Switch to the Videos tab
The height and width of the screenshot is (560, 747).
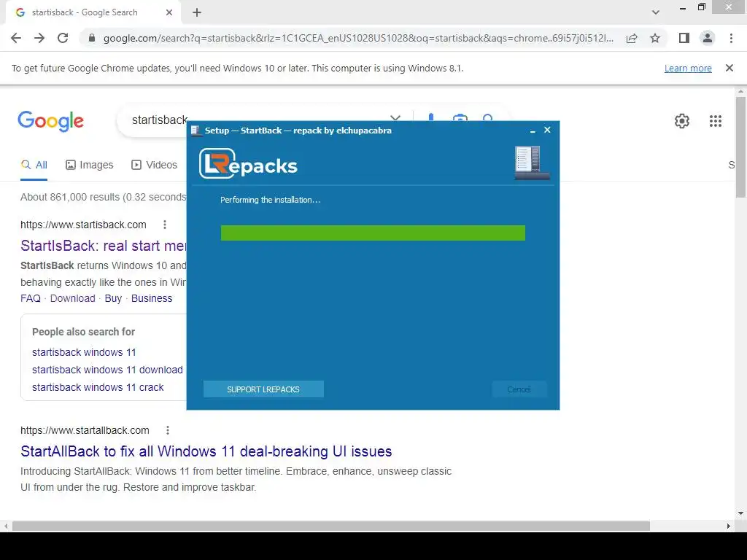tap(155, 166)
